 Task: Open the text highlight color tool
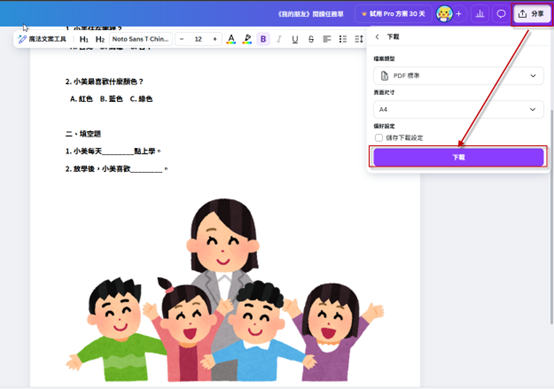[247, 39]
